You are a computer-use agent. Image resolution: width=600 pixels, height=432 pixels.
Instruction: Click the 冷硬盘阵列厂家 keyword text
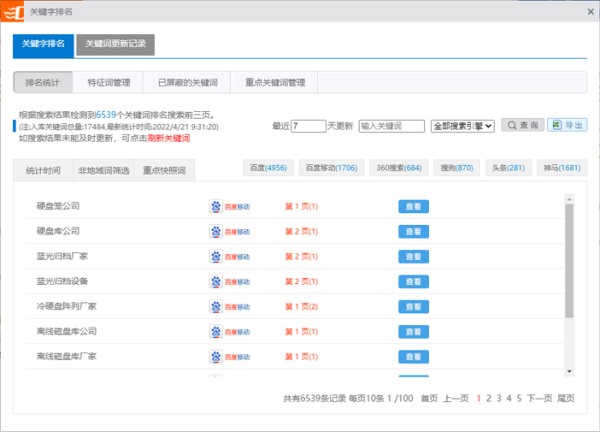click(x=67, y=306)
